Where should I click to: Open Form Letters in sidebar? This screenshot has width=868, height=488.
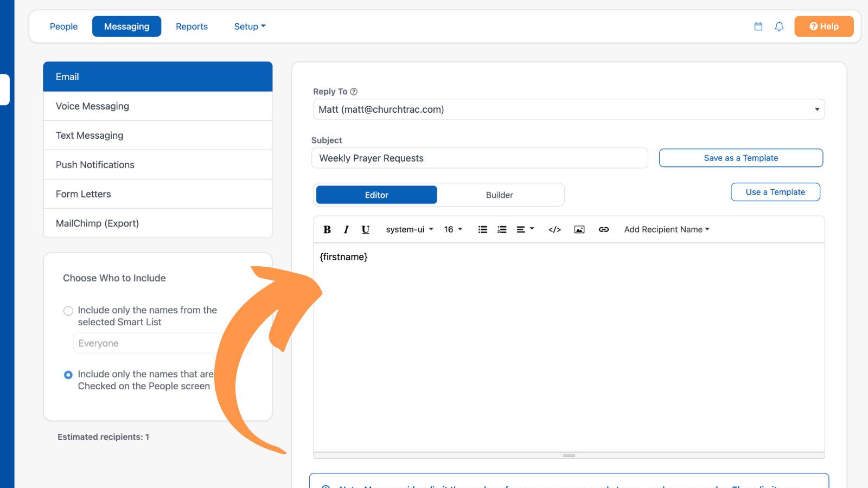coord(158,194)
